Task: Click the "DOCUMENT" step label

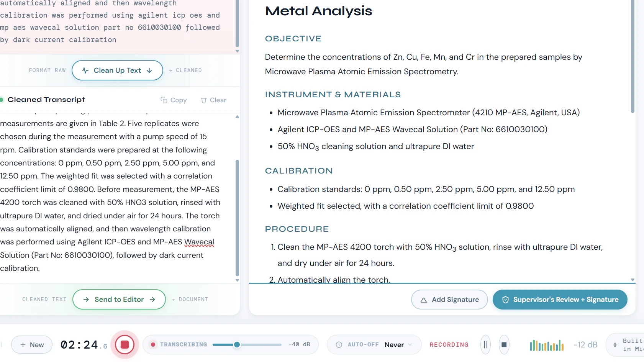Action: coord(193,299)
